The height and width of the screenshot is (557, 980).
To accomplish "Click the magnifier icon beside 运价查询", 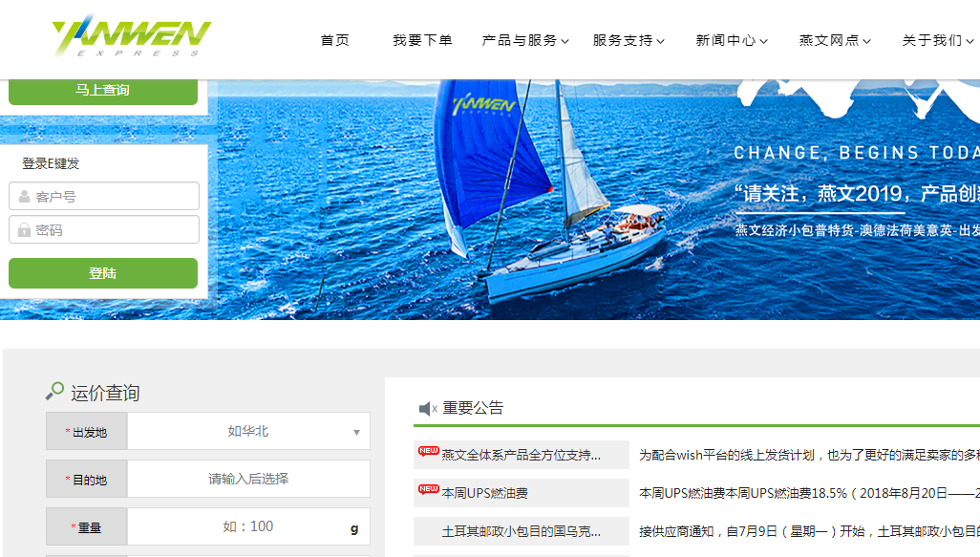I will pos(54,392).
